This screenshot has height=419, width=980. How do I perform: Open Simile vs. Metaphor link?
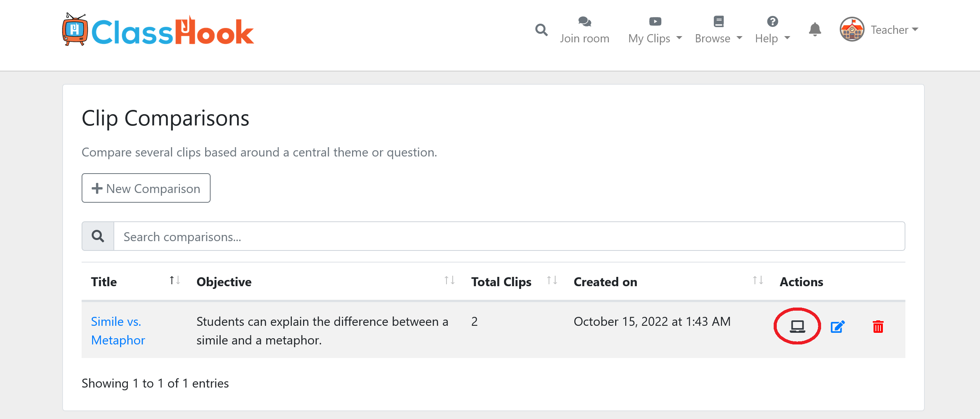[118, 331]
